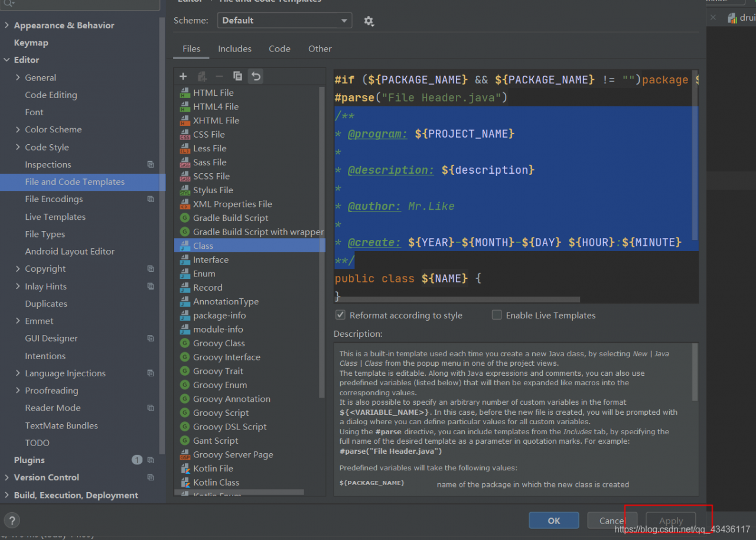Image resolution: width=756 pixels, height=540 pixels.
Task: Expand Appearance & Behavior section
Action: point(6,25)
